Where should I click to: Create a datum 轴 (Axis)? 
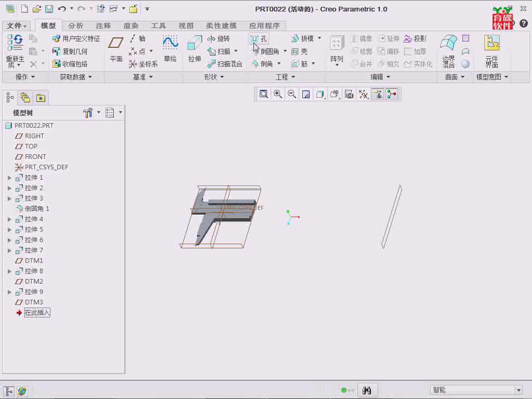pos(137,38)
